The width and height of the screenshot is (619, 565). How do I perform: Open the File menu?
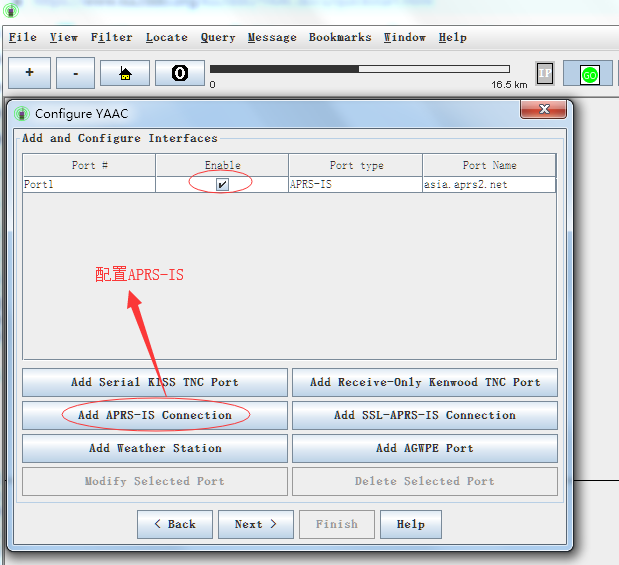[22, 37]
